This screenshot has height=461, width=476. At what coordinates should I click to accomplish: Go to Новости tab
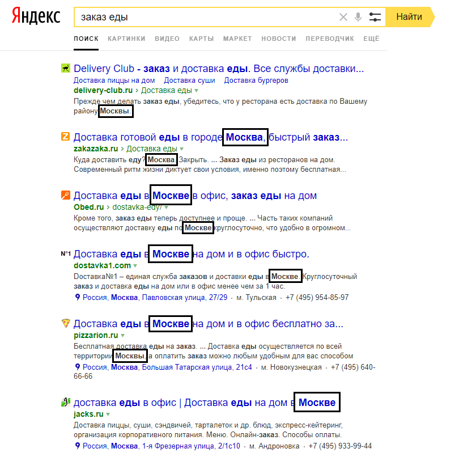pos(279,39)
